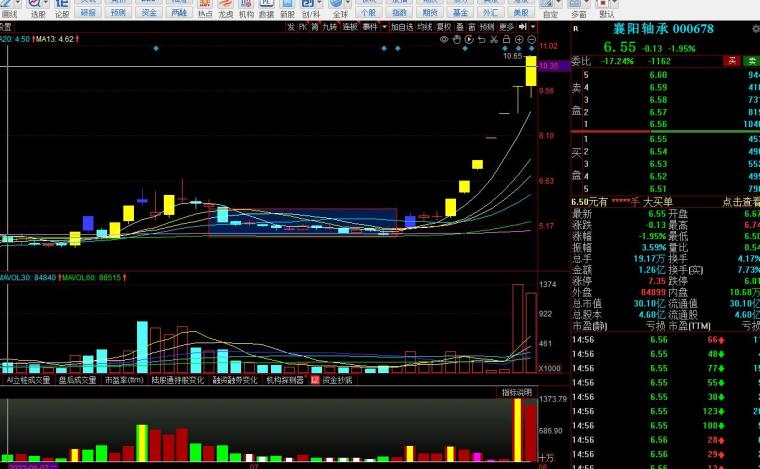The width and height of the screenshot is (760, 469).
Task: Open the 龙虎 toolbar icon
Action: tap(225, 9)
